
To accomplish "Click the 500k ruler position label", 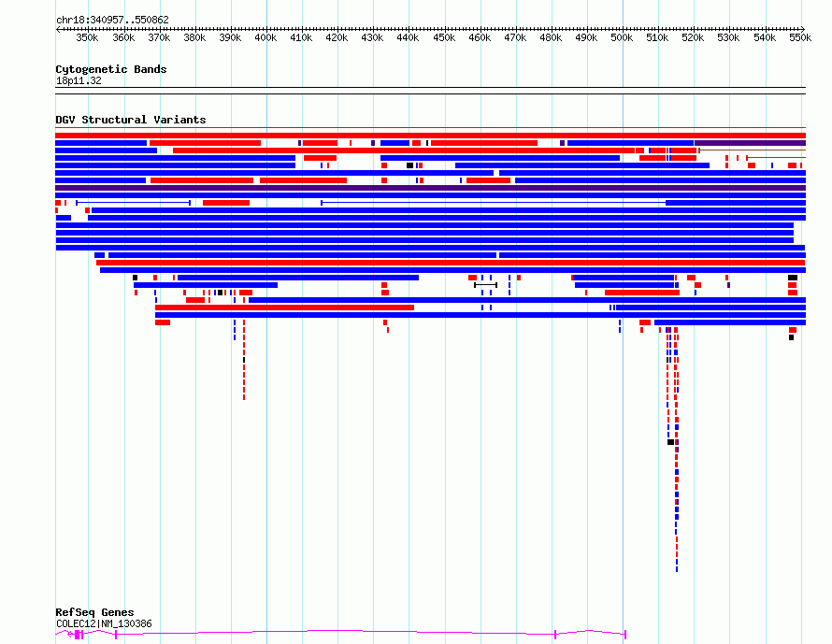I will 622,37.
